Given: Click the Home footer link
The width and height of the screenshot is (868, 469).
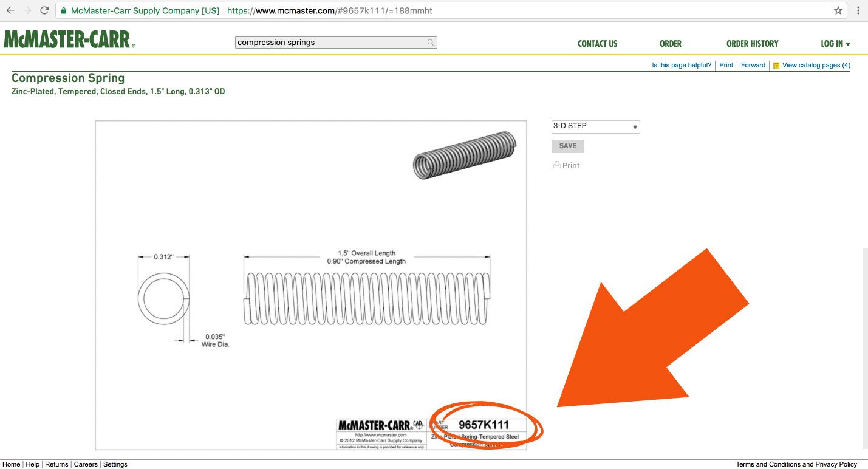Looking at the screenshot, I should (12, 464).
